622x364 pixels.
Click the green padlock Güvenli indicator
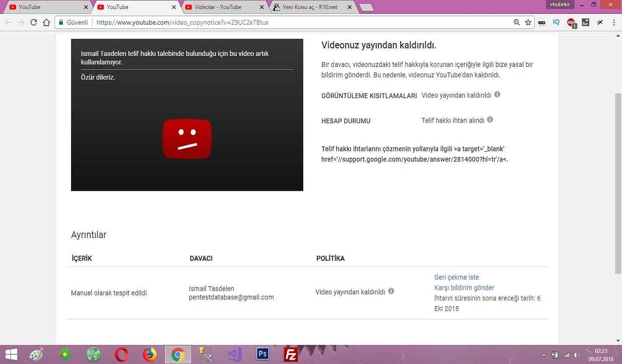coord(73,22)
